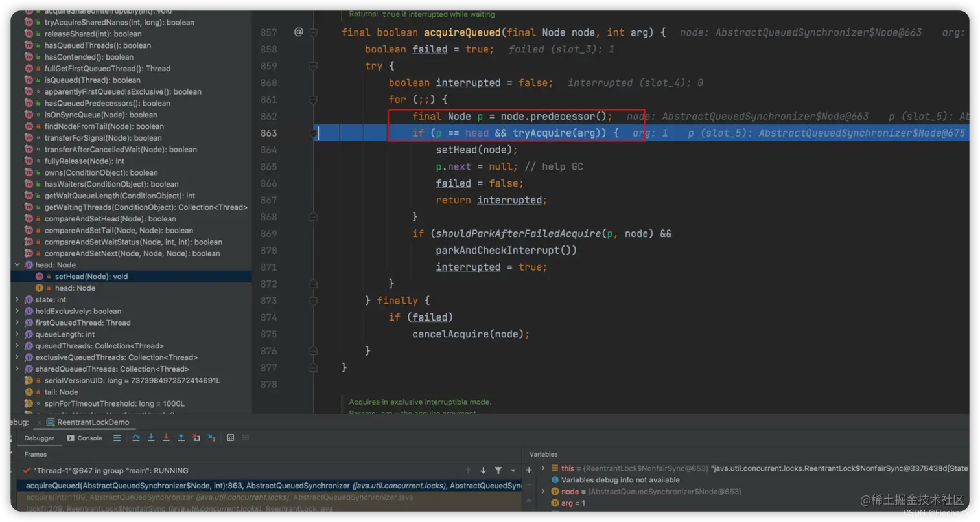The height and width of the screenshot is (522, 980).
Task: Expand the 'node' variable entry
Action: [542, 492]
